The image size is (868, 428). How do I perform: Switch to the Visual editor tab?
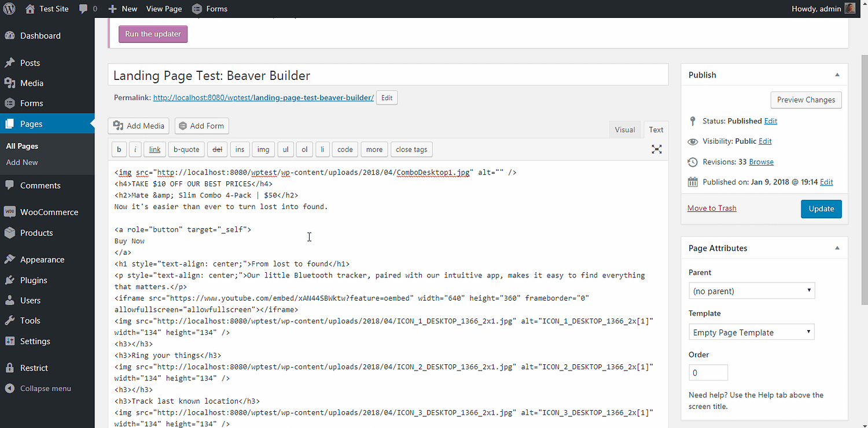point(624,130)
